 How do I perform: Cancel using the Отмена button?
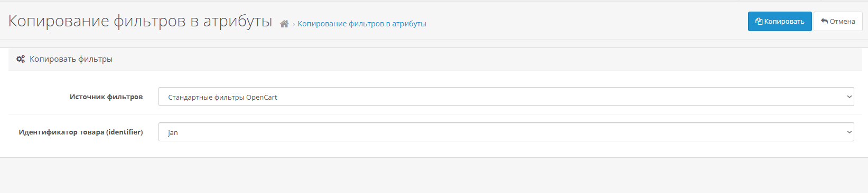pyautogui.click(x=838, y=22)
